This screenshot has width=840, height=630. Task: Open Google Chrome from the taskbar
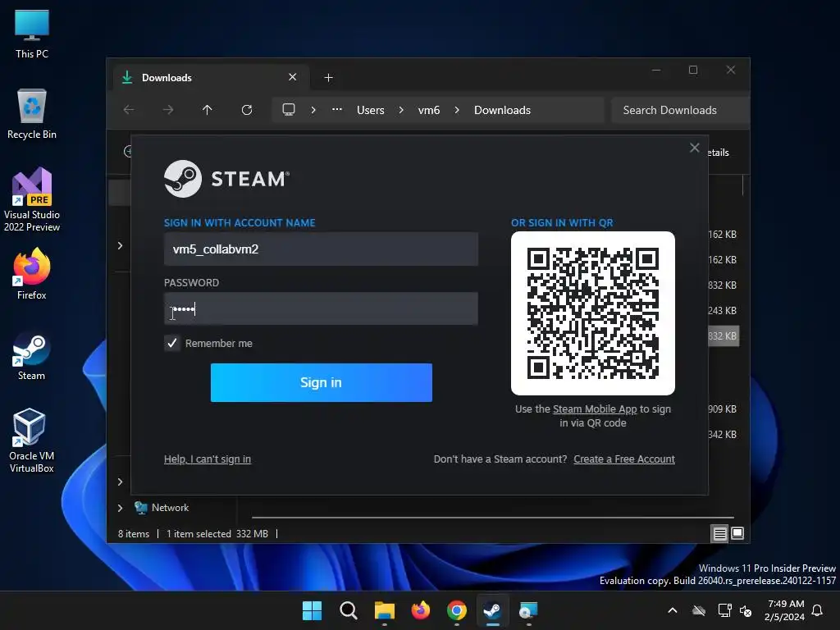[456, 610]
